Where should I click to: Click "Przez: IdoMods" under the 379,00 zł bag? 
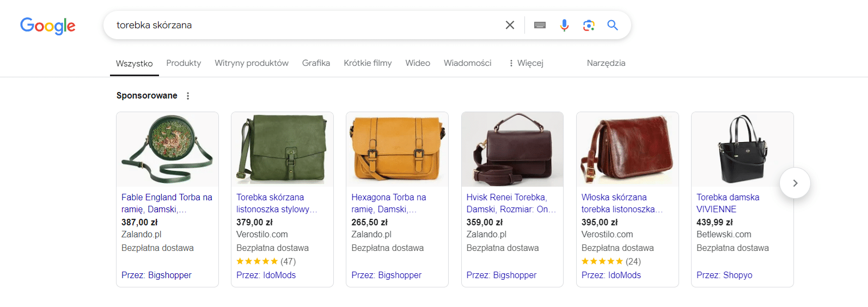266,275
